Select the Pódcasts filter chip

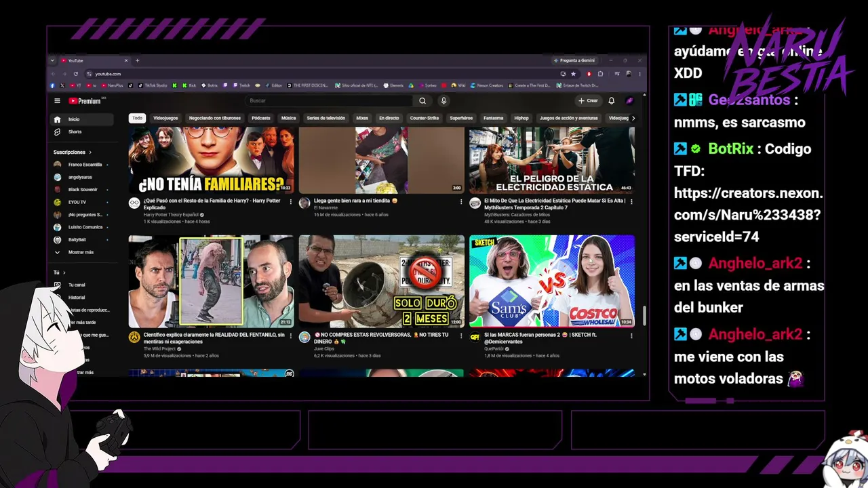click(261, 118)
